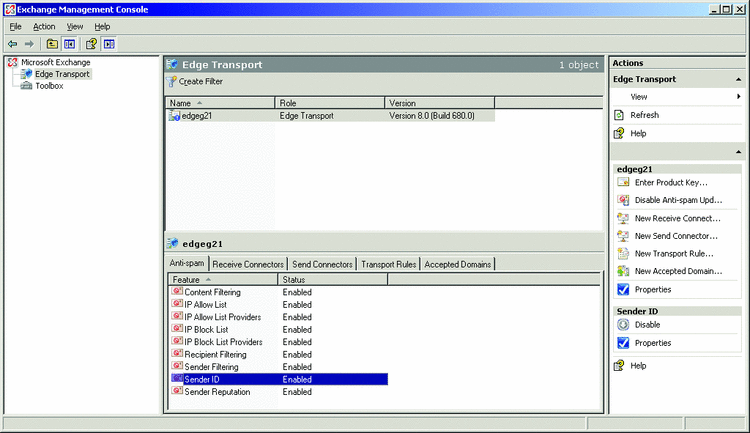Image resolution: width=750 pixels, height=433 pixels.
Task: Click edgeg21 Properties checkmark icon
Action: coord(623,289)
